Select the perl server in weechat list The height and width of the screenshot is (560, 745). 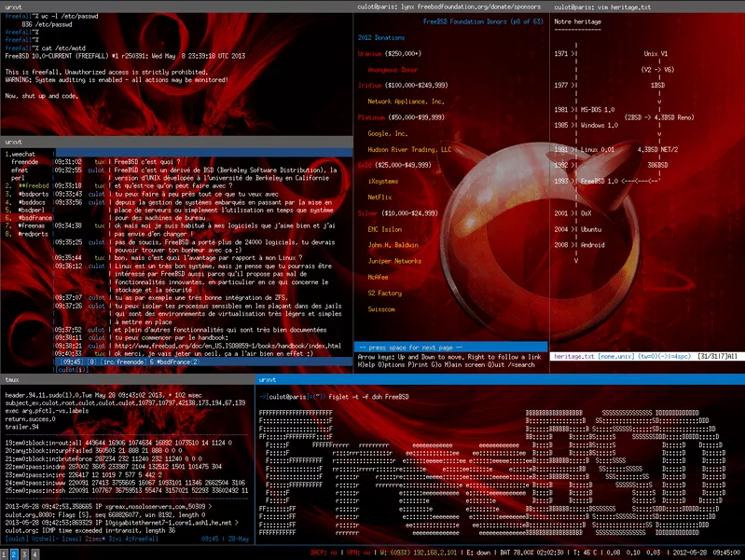pyautogui.click(x=18, y=178)
